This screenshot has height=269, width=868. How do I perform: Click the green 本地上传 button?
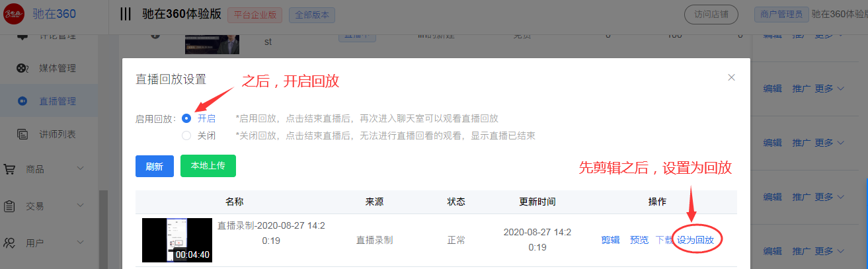[x=208, y=166]
